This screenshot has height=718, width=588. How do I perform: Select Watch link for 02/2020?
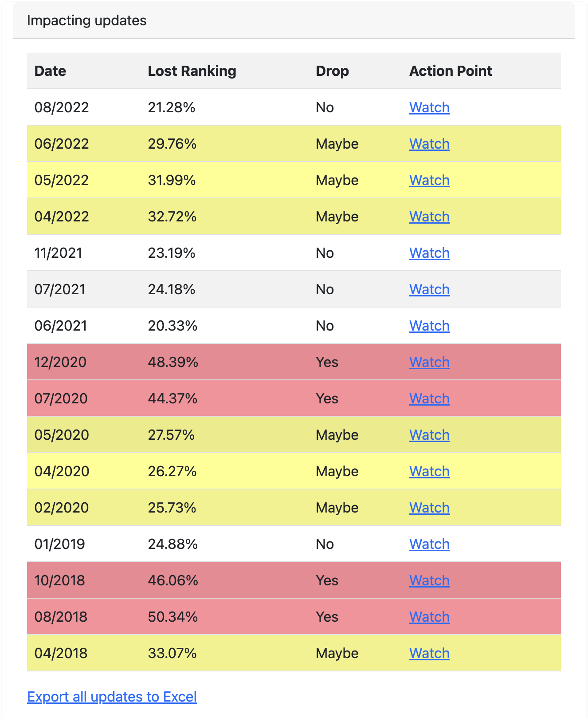429,508
